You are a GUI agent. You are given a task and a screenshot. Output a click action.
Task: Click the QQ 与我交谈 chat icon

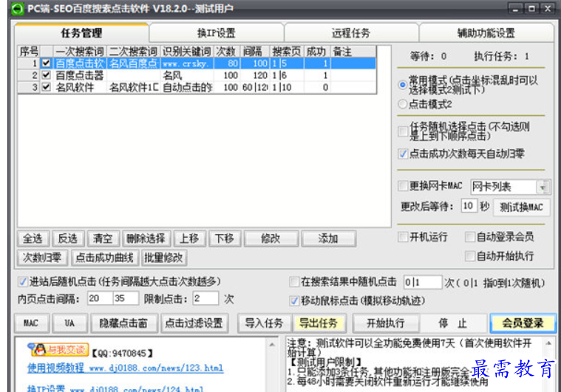(x=59, y=350)
